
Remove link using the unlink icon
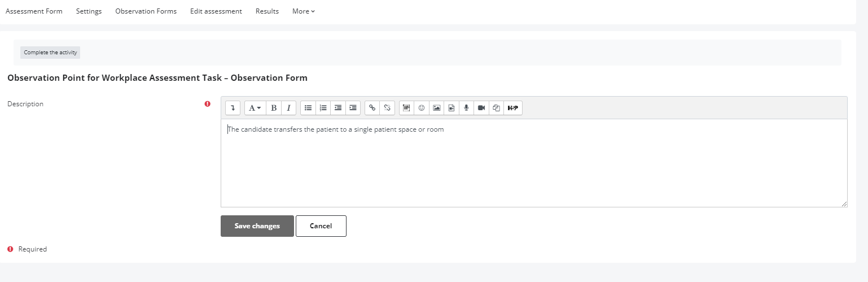pos(387,108)
